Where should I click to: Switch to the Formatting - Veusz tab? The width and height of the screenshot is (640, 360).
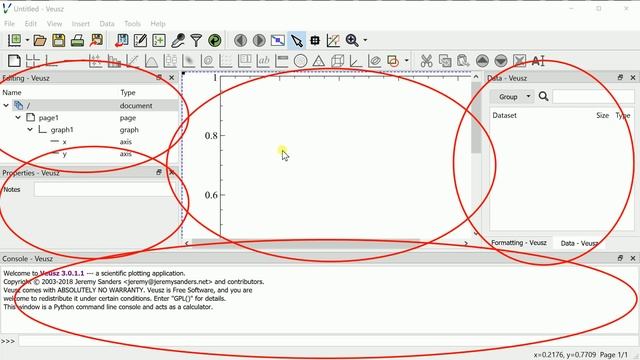click(x=519, y=242)
